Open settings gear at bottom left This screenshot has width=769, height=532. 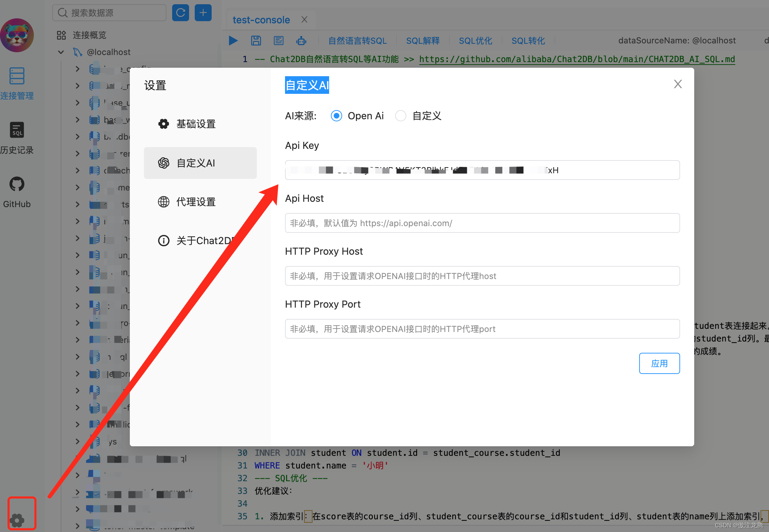coord(17,519)
